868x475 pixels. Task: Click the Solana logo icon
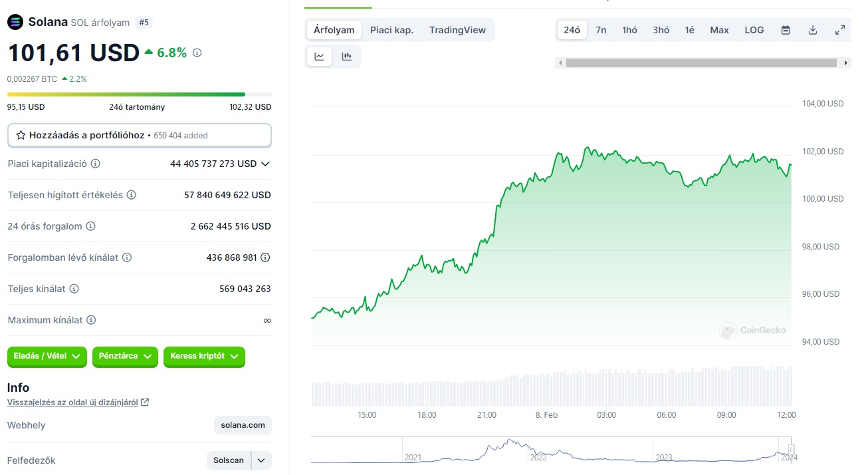[15, 22]
